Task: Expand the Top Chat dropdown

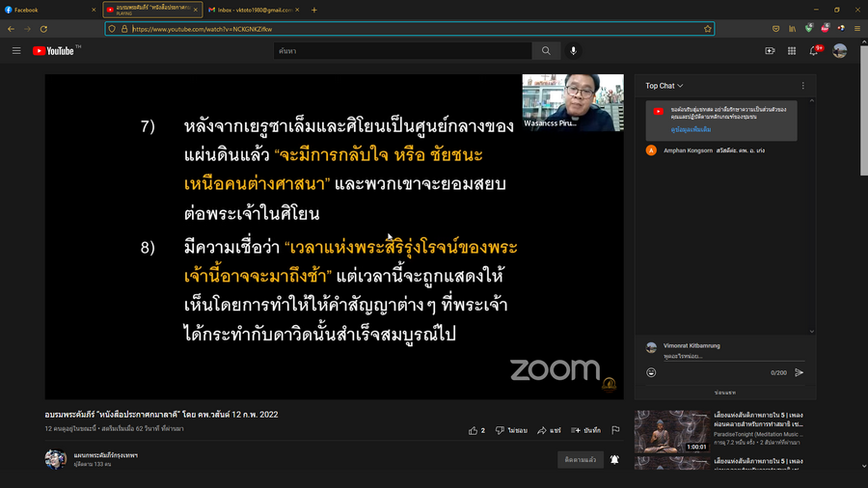Action: click(665, 86)
